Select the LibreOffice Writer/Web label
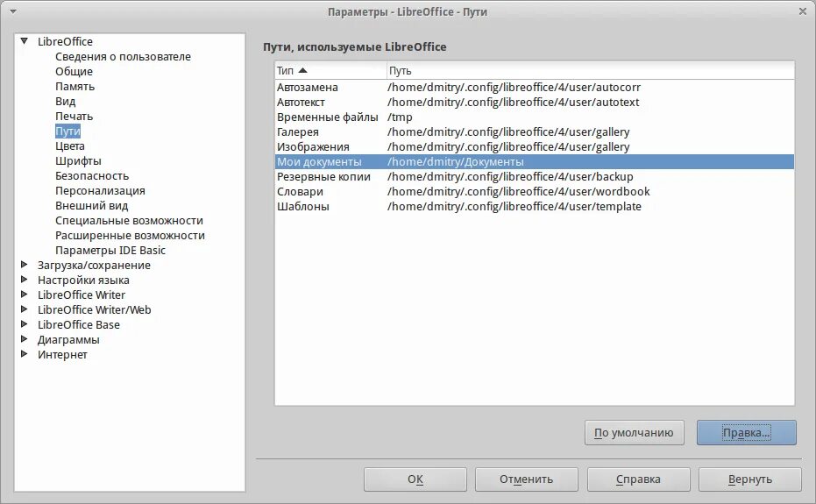816x504 pixels. point(94,309)
